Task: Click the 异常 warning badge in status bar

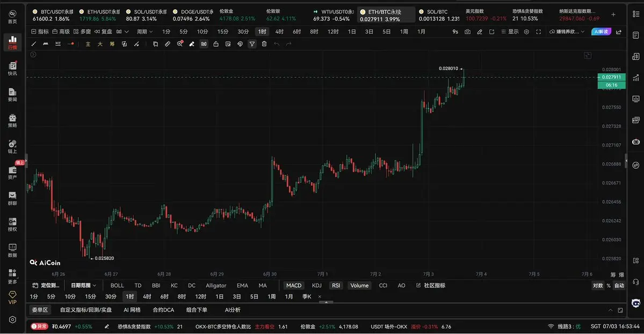Action: pos(39,326)
